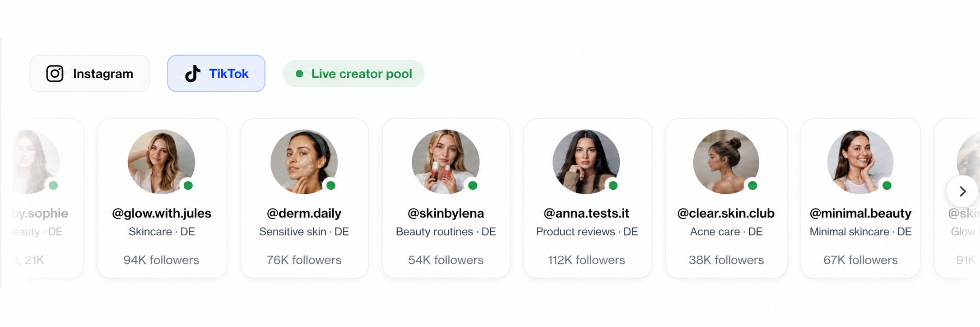
Task: Click the Instagram camera icon
Action: (x=55, y=74)
